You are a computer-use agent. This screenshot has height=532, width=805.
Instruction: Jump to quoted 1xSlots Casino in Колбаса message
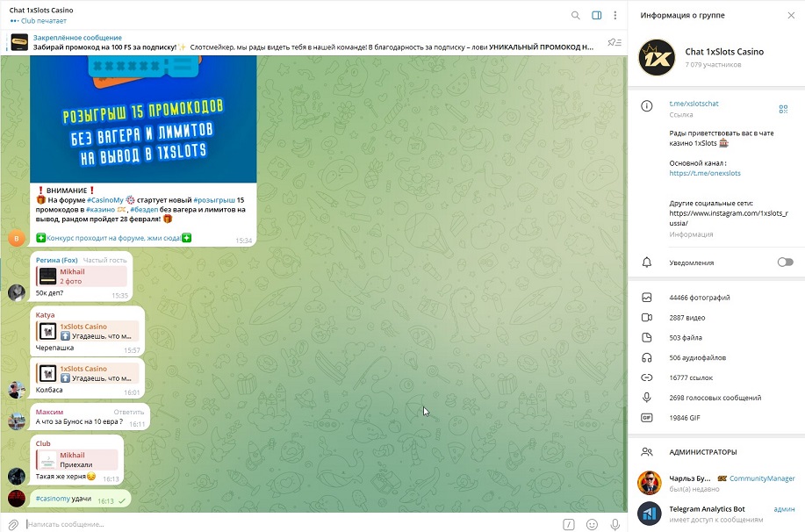(x=87, y=373)
